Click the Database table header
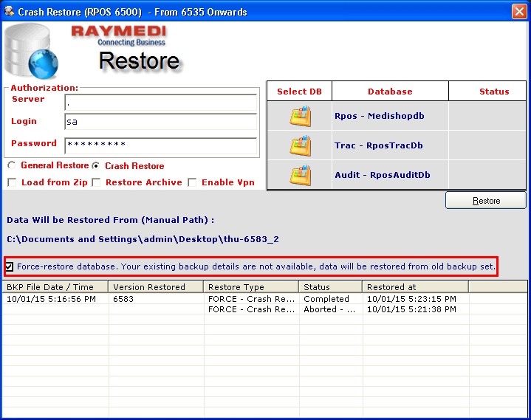 [390, 92]
